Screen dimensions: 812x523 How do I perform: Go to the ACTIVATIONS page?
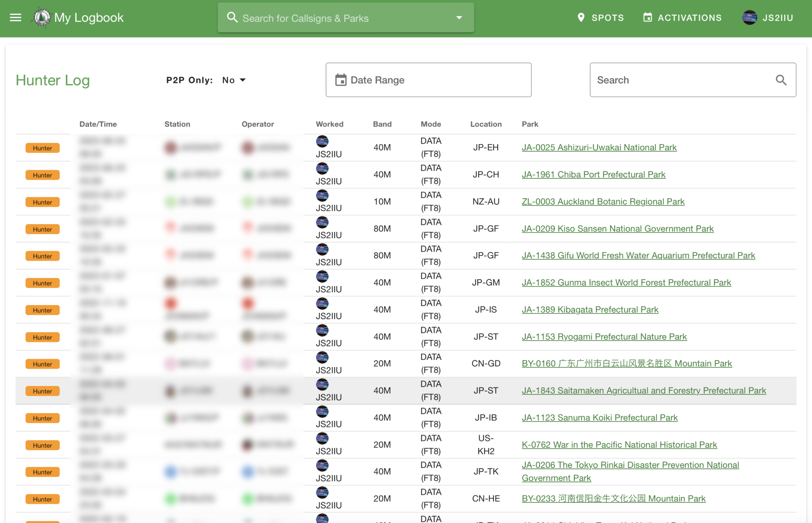tap(689, 18)
